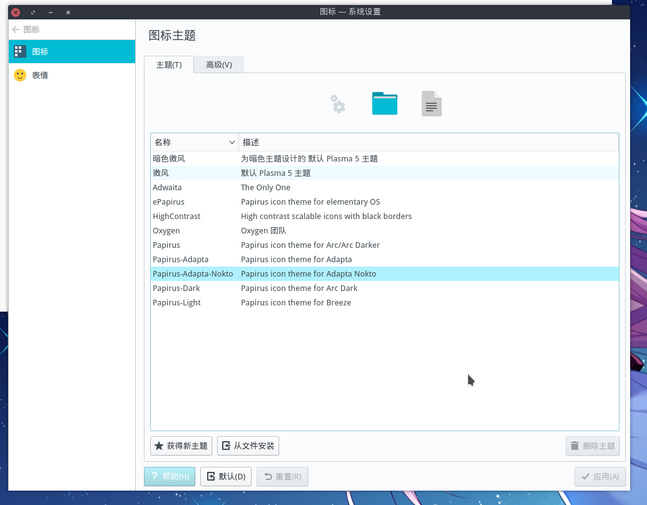Select the 微风 theme row
This screenshot has width=647, height=505.
tap(385, 173)
